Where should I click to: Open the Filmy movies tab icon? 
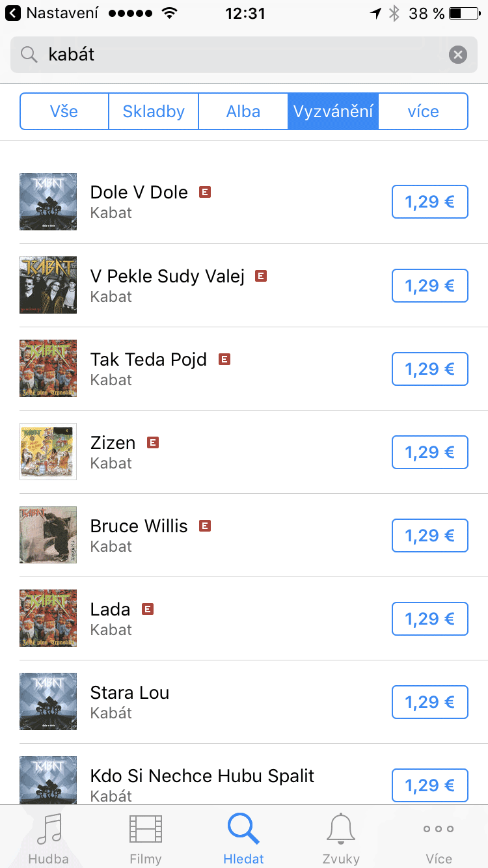146,830
